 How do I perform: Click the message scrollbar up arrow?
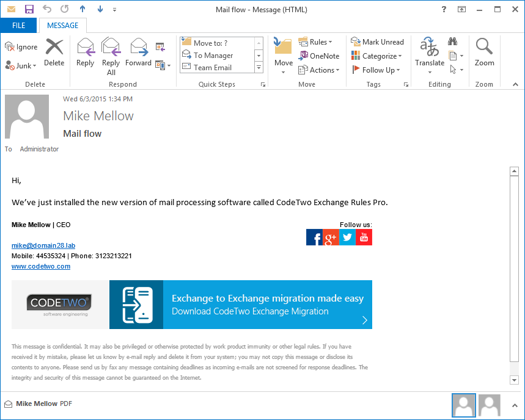[514, 172]
